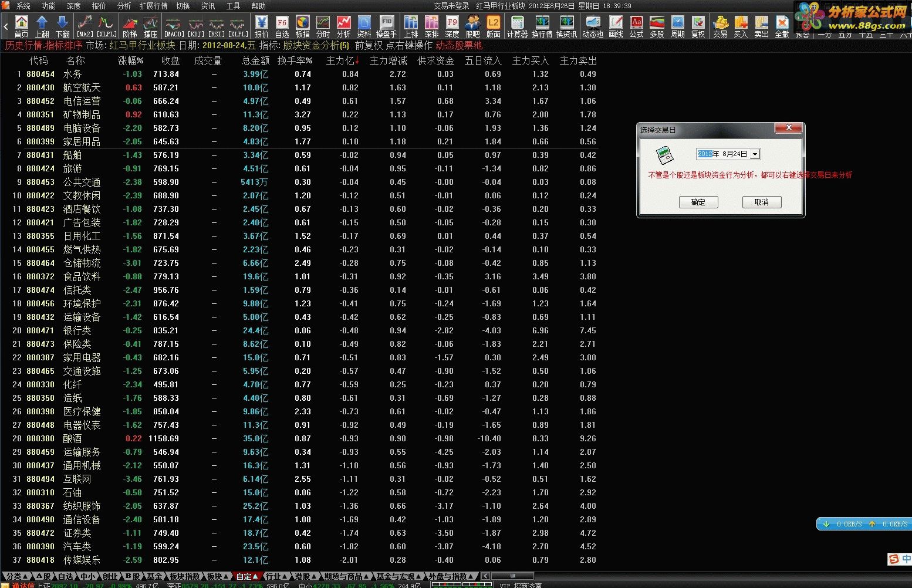Image resolution: width=912 pixels, height=588 pixels.
Task: Expand the 板块▲ bottom tab
Action: coord(218,576)
